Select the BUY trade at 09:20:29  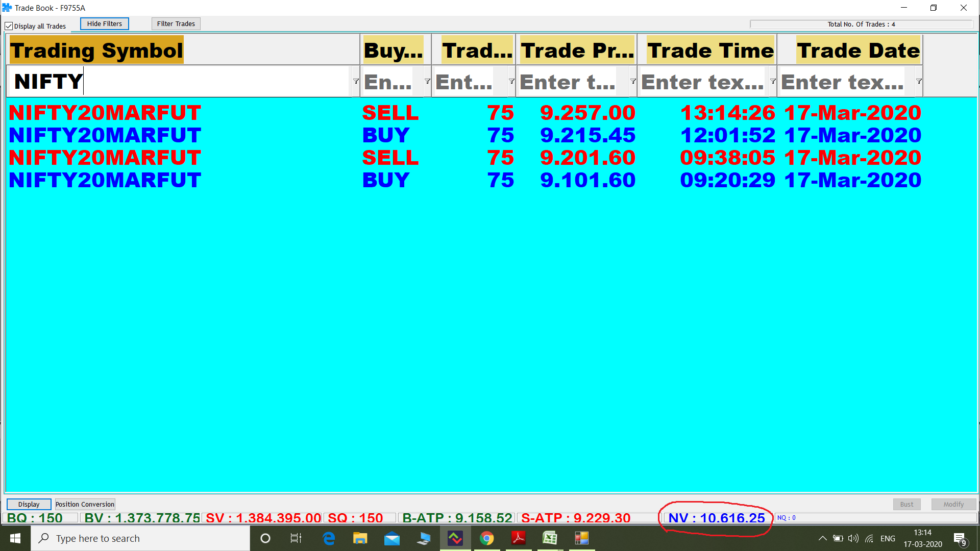pyautogui.click(x=465, y=180)
